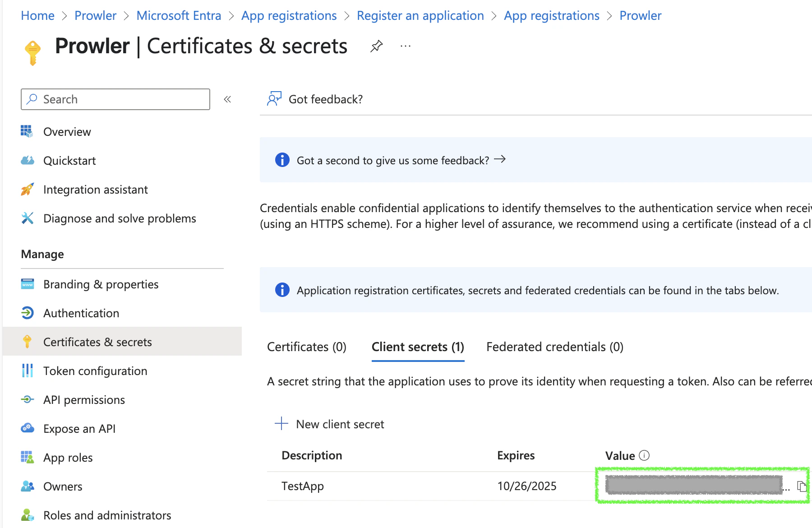Open API permissions in Manage menu
Screen dimensions: 812x528
point(84,400)
